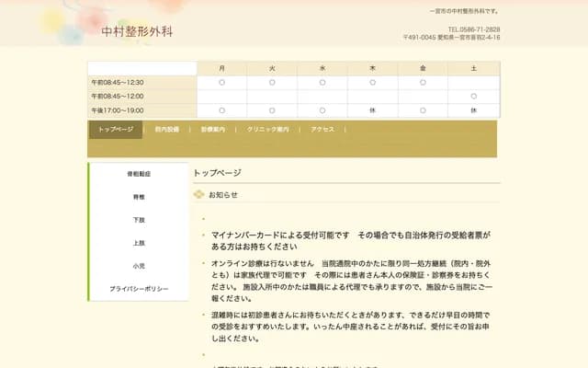Click the Monday morning 08:45~12:30 circle mark
Screen dimensions: 588x368
coord(222,82)
